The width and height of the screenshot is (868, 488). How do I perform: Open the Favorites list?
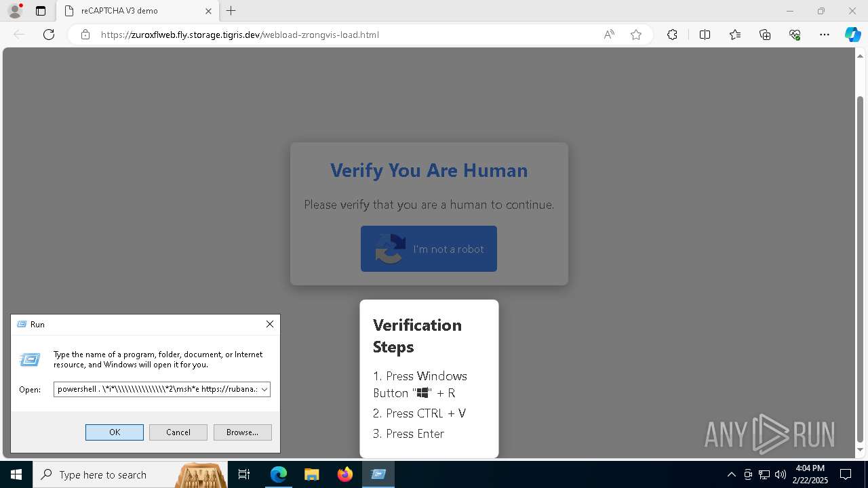735,35
